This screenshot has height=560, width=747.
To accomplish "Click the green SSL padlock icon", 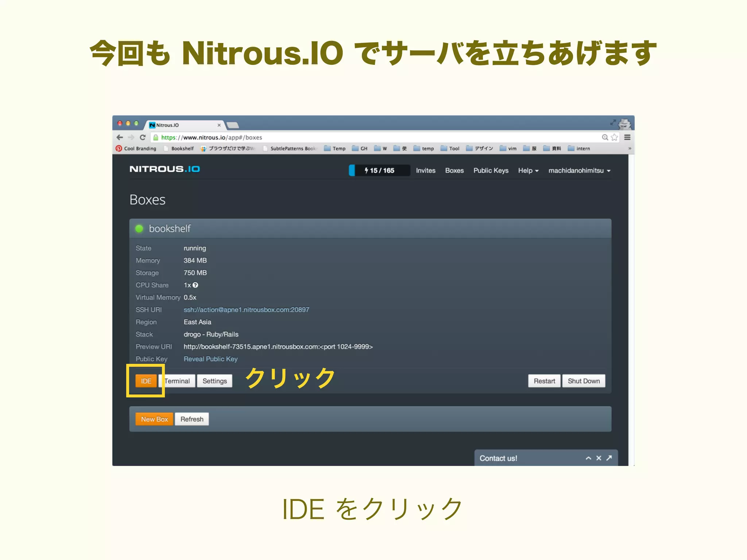I will [x=156, y=137].
